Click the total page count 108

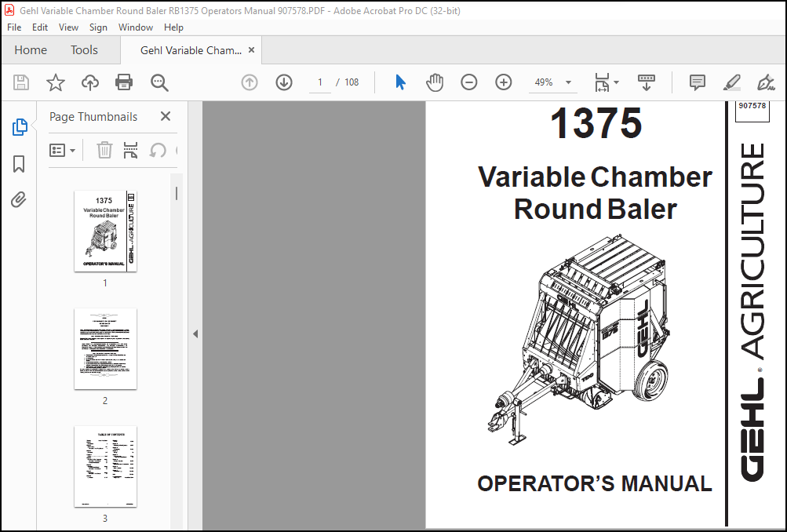(352, 82)
